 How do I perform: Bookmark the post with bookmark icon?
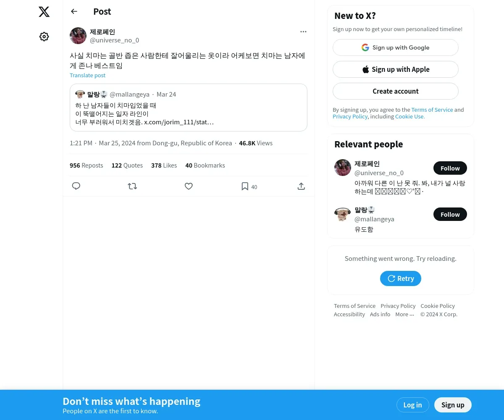[x=245, y=186]
